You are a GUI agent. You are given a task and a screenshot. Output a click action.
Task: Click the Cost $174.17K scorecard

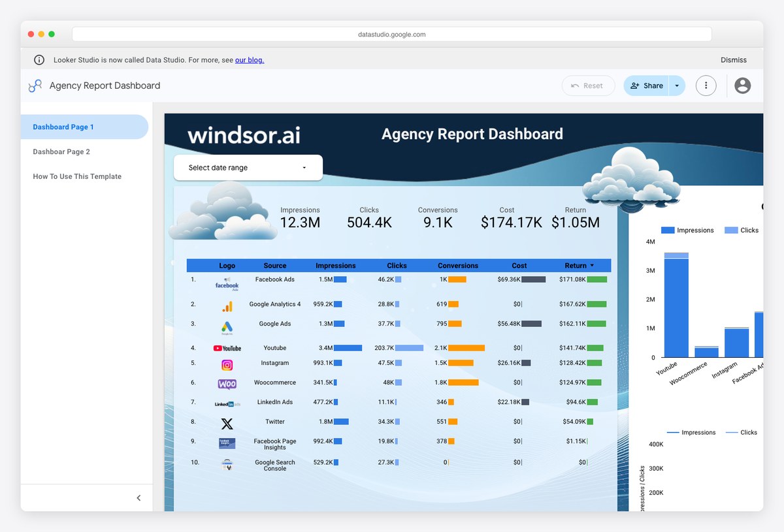pyautogui.click(x=512, y=218)
